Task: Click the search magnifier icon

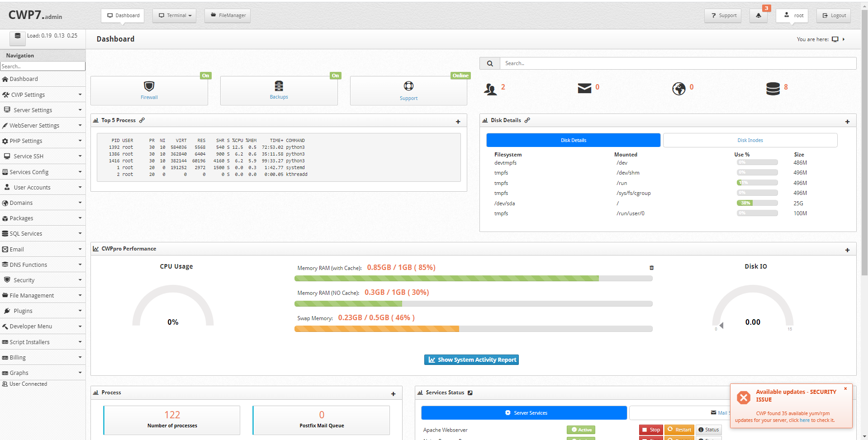Action: (489, 63)
